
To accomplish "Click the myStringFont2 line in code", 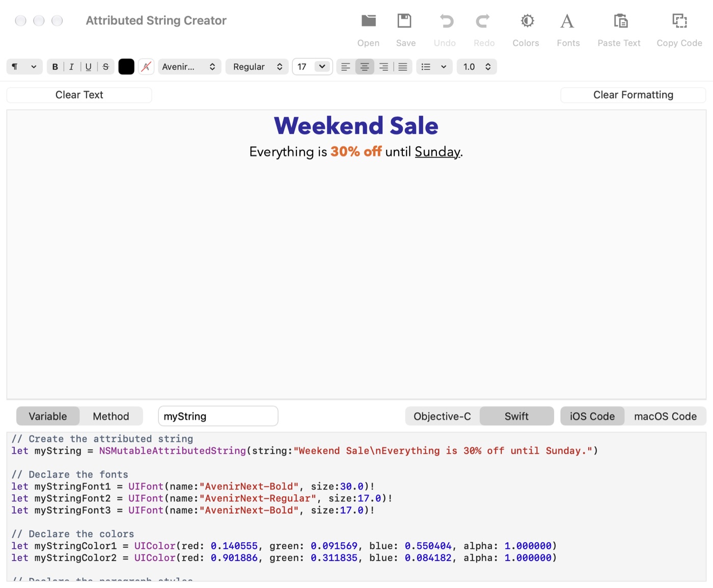I will coord(202,498).
